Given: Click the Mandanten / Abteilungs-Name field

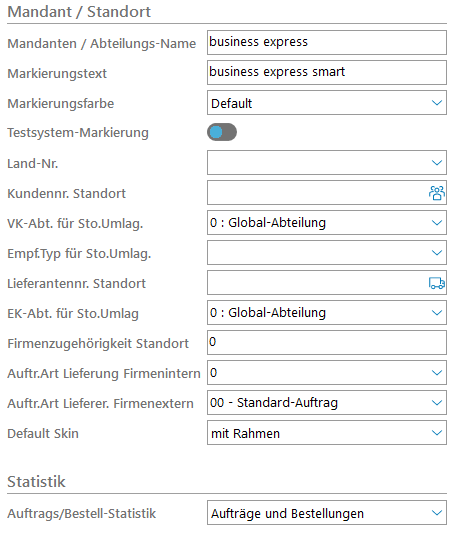Looking at the screenshot, I should click(x=327, y=43).
